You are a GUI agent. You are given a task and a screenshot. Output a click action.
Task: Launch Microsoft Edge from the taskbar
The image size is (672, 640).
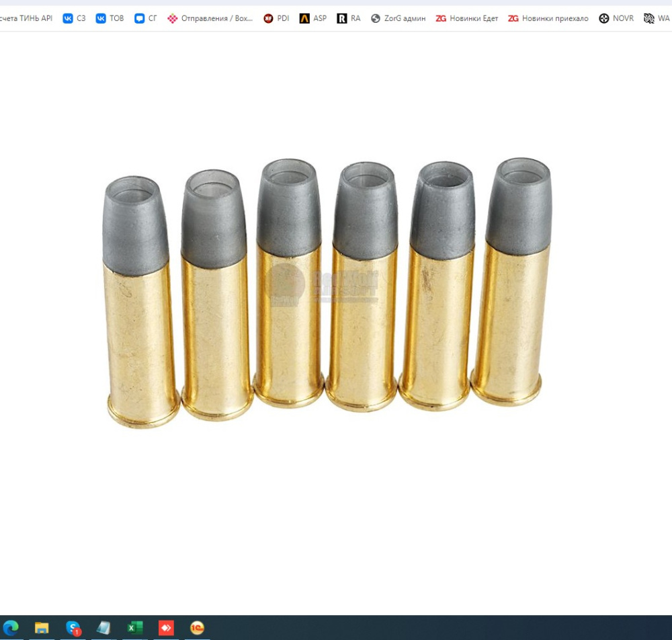[x=11, y=628]
